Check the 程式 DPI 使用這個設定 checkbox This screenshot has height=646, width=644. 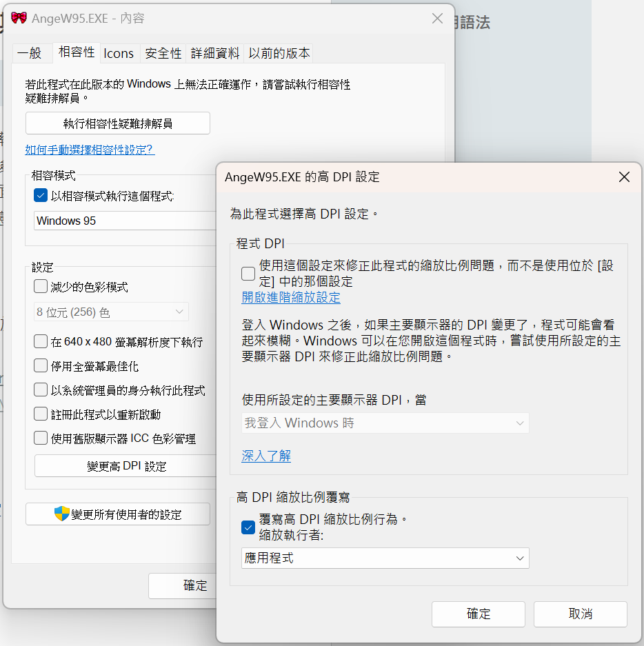pyautogui.click(x=248, y=274)
